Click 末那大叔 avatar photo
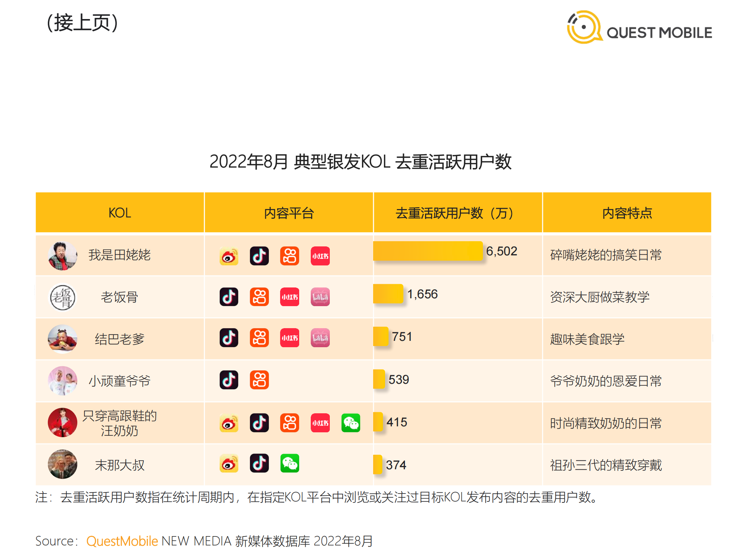 pos(62,464)
